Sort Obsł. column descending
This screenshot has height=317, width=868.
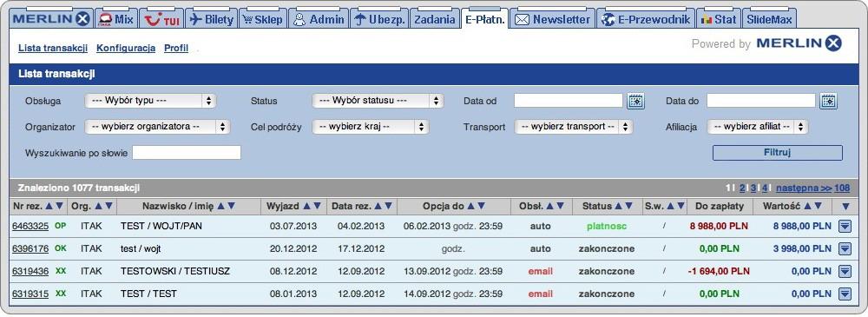pos(560,206)
